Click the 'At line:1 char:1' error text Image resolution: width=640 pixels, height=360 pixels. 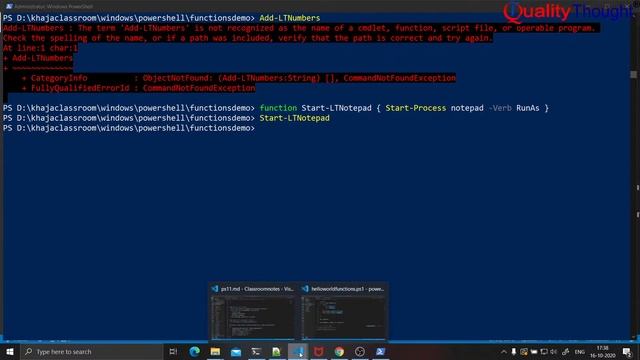(40, 48)
